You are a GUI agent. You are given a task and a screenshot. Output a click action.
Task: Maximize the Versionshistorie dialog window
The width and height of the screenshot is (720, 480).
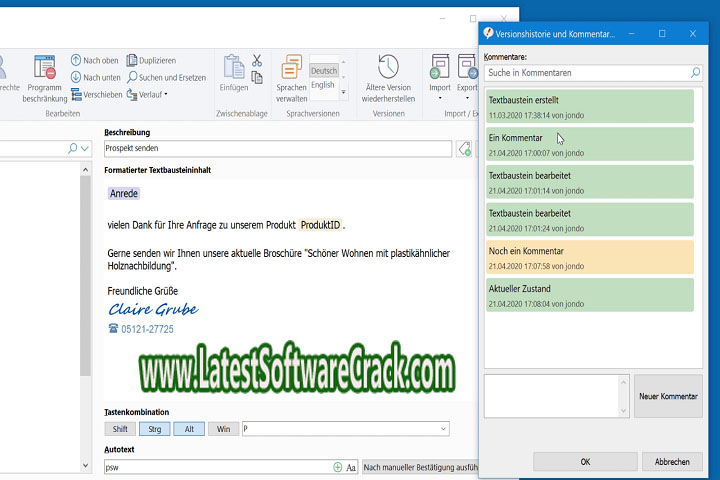pos(662,34)
